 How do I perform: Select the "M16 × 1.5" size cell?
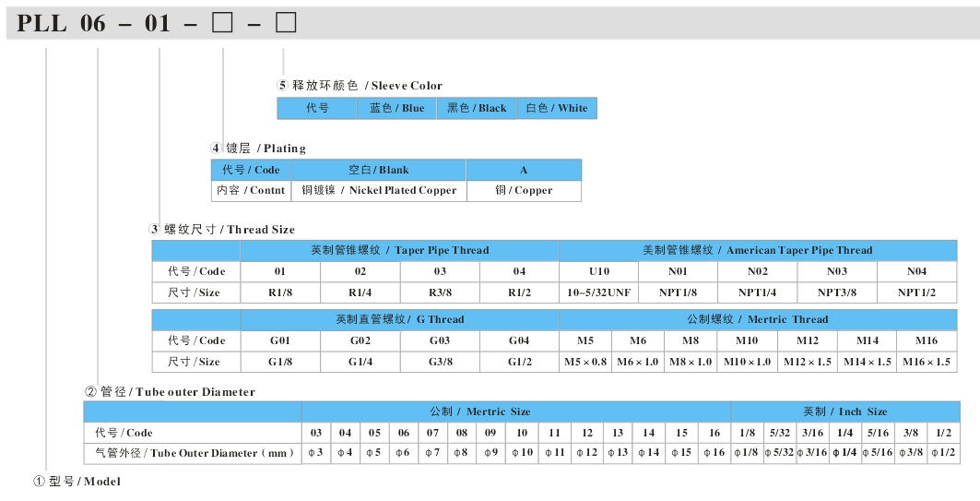tap(927, 363)
